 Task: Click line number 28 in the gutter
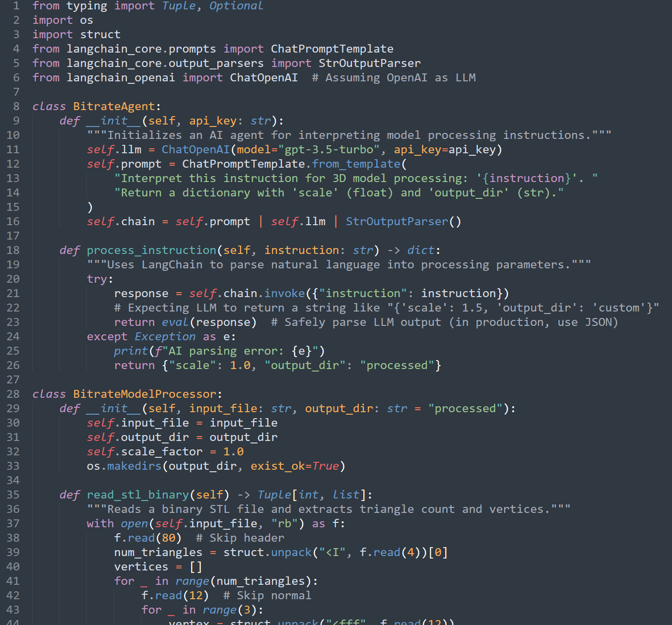(13, 394)
